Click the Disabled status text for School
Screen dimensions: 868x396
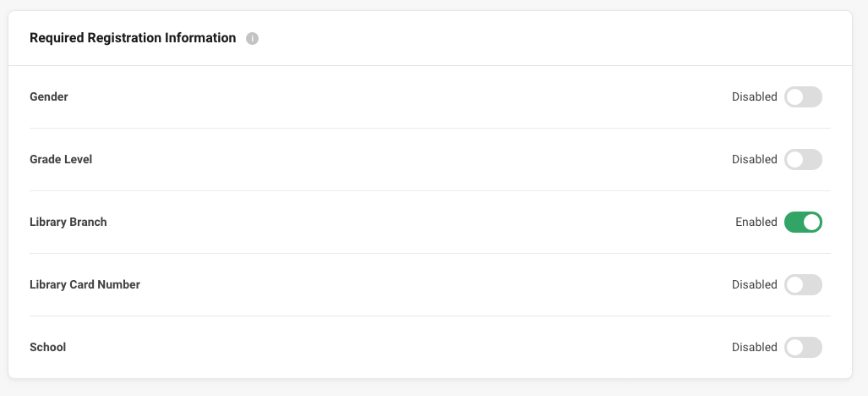(x=755, y=347)
